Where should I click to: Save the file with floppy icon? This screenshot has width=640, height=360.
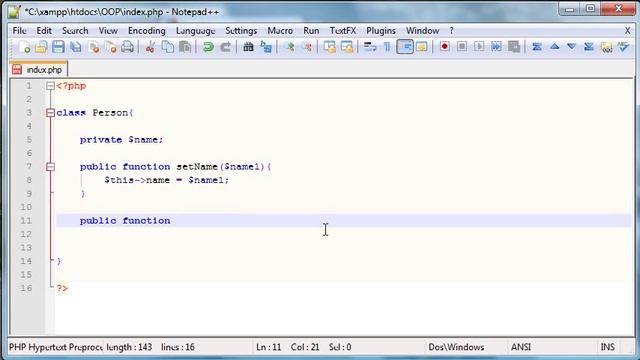pyautogui.click(x=58, y=47)
